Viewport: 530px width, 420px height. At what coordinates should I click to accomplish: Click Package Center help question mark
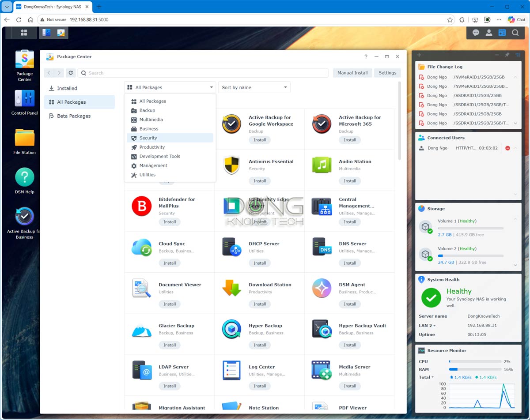[x=366, y=56]
